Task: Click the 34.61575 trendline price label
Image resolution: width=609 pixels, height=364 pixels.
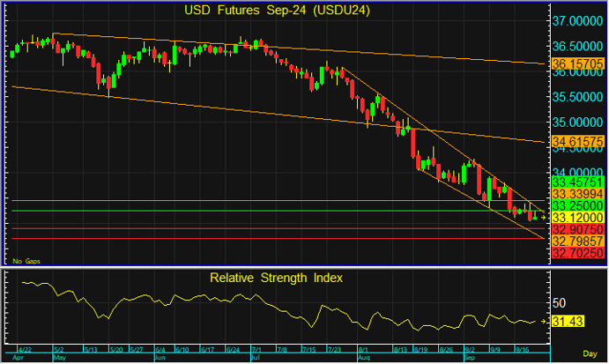Action: 577,140
